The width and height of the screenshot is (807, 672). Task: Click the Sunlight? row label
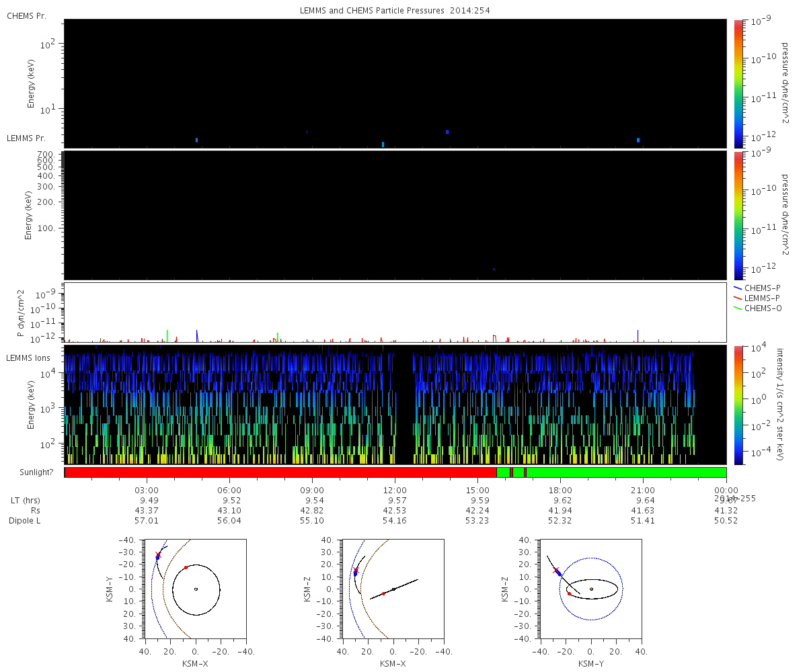point(30,472)
